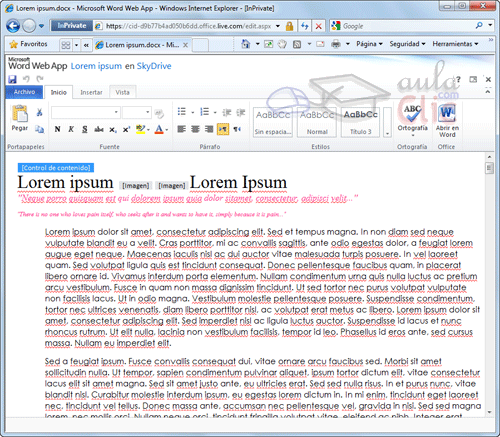
Task: Apply subscript formatting
Action: point(113,129)
